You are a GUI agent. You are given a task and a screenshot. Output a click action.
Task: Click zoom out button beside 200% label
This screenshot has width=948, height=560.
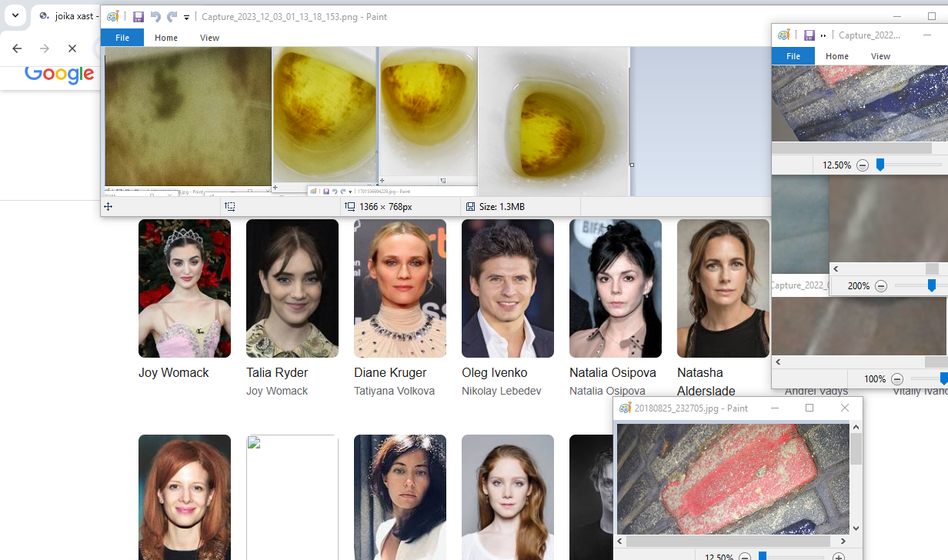pos(881,286)
